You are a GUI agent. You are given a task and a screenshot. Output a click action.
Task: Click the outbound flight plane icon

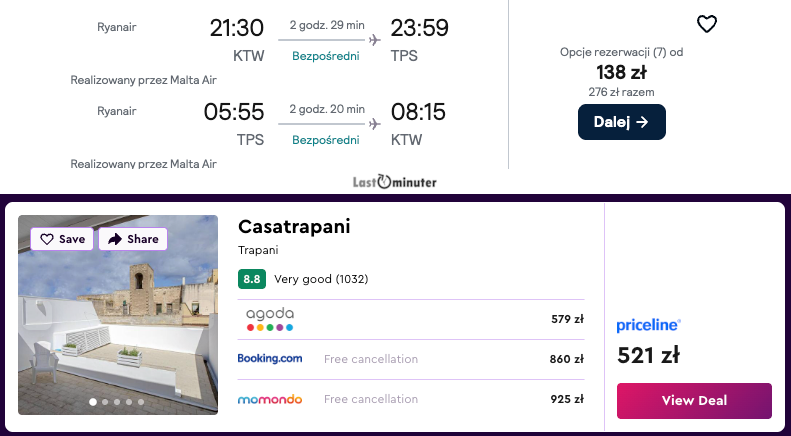click(375, 40)
